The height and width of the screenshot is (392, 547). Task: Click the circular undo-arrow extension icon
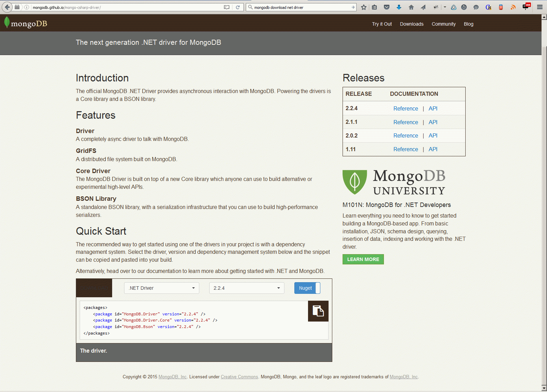(x=464, y=7)
